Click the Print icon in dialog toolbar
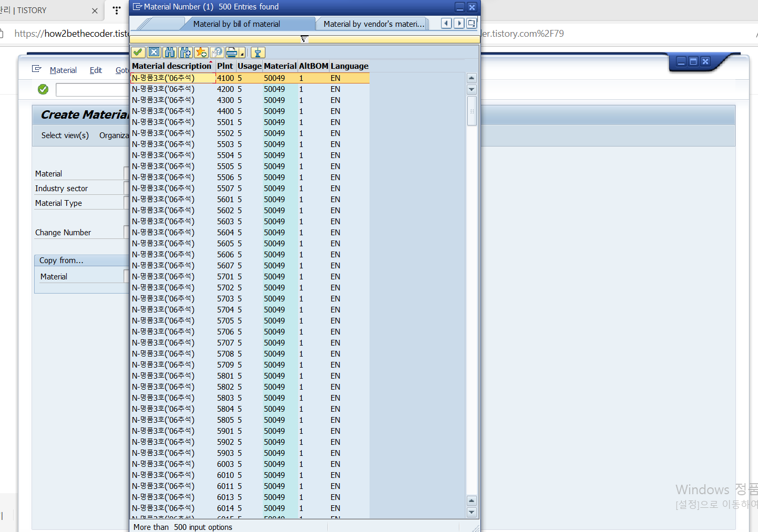Viewport: 758px width, 532px height. click(231, 53)
